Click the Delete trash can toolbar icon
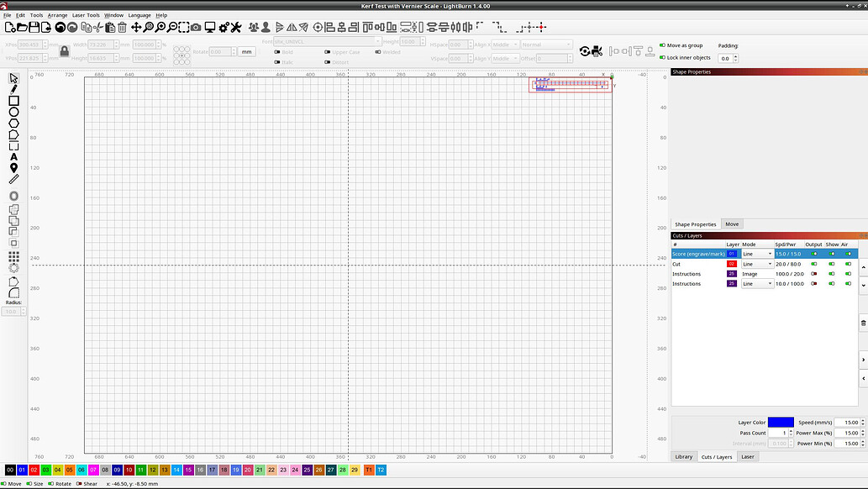 pyautogui.click(x=122, y=28)
